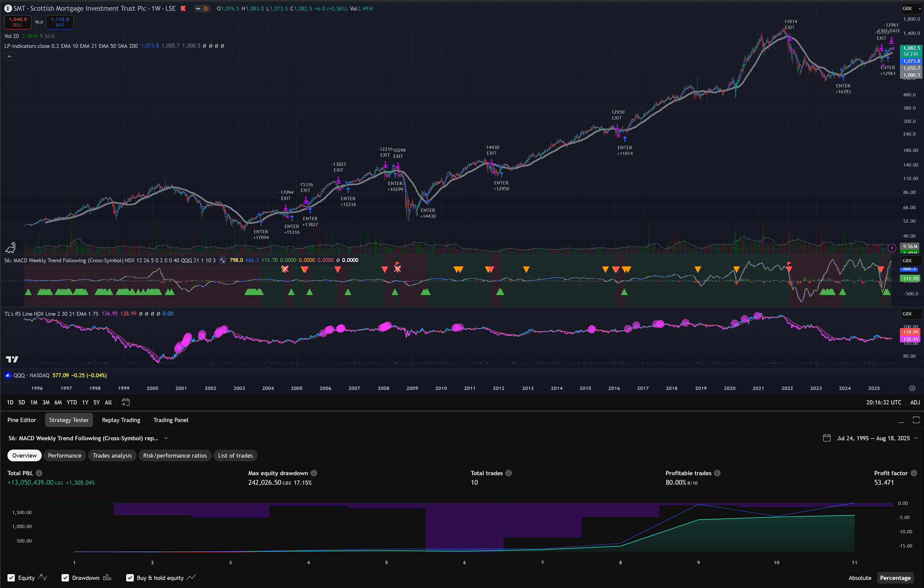
Task: Open the GBX currency dropdown at top right
Action: 911,8
